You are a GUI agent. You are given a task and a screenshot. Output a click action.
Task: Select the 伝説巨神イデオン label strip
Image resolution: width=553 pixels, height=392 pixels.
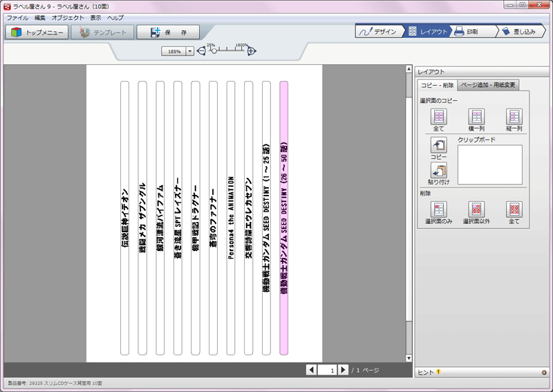tap(125, 218)
